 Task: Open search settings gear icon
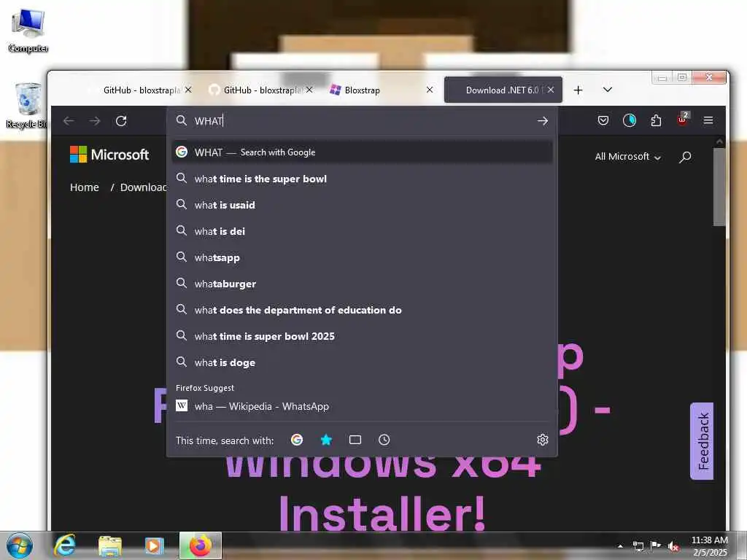point(543,440)
